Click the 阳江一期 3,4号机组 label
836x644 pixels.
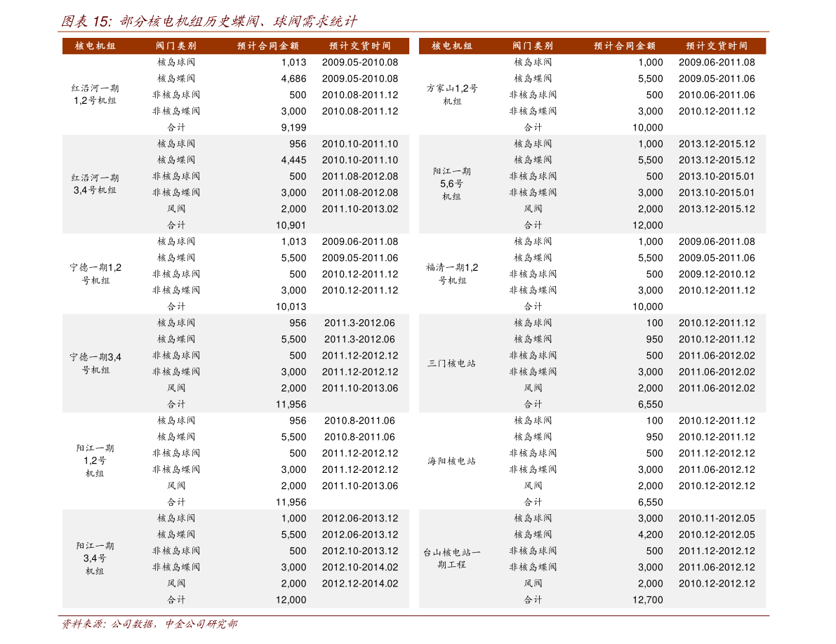pos(95,558)
